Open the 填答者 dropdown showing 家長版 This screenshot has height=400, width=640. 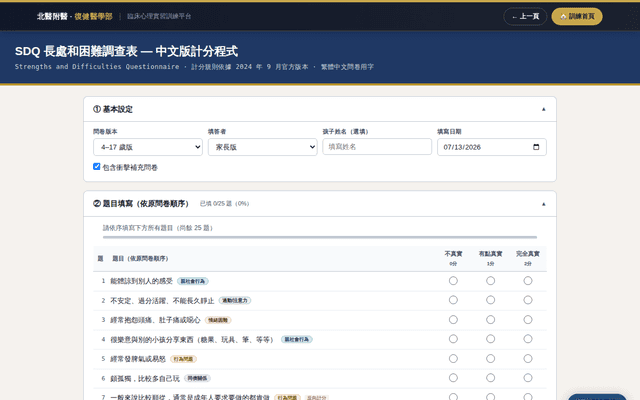point(262,147)
